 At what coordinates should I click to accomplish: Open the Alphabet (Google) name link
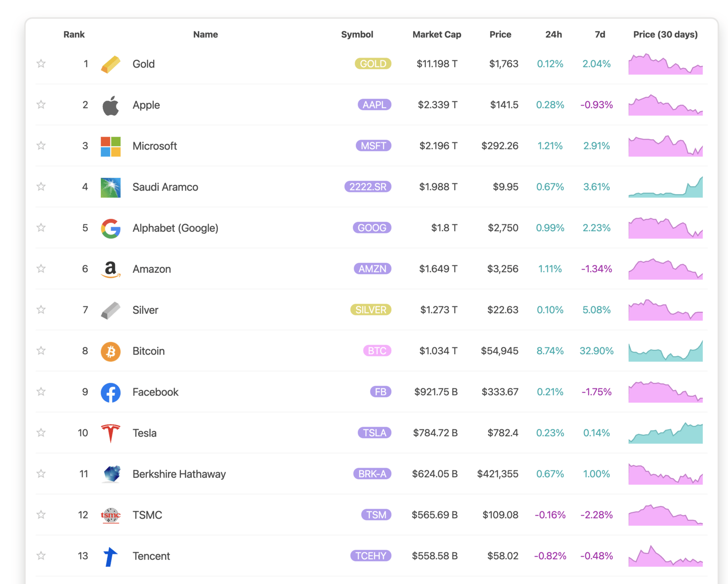pyautogui.click(x=175, y=228)
